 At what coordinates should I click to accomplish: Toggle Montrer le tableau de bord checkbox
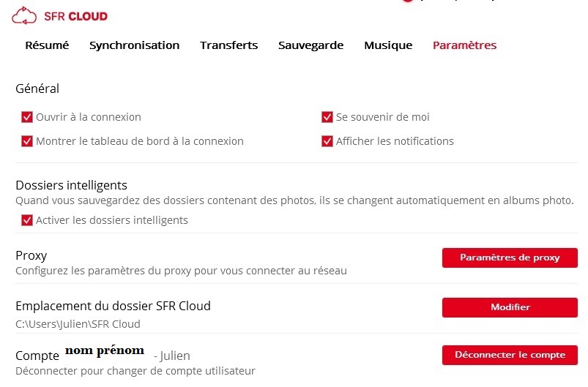pos(28,141)
